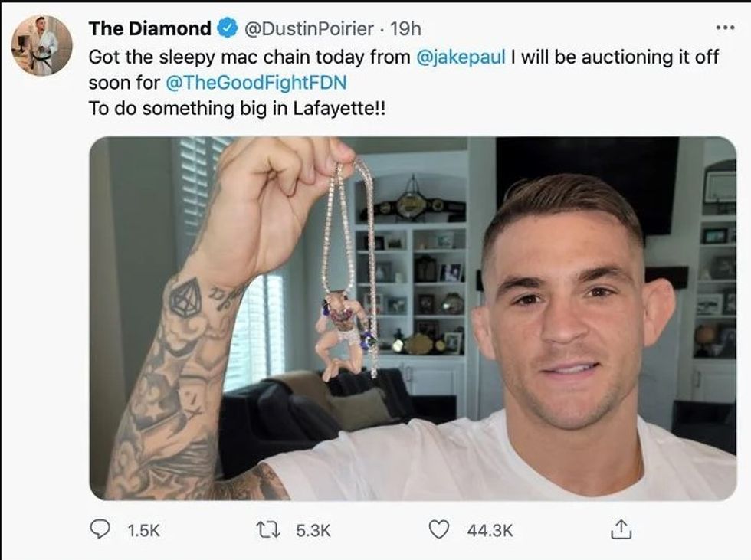Click the reply speech bubble icon
The image size is (751, 560).
point(100,529)
